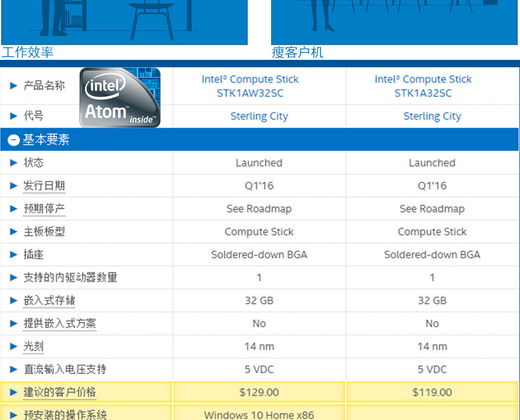
Task: Open Sterling City link for STK1AW32SC
Action: [x=259, y=117]
